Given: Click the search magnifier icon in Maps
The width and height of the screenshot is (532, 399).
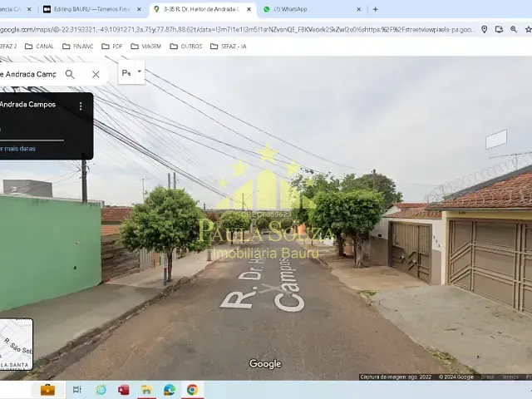Looking at the screenshot, I should pos(70,74).
